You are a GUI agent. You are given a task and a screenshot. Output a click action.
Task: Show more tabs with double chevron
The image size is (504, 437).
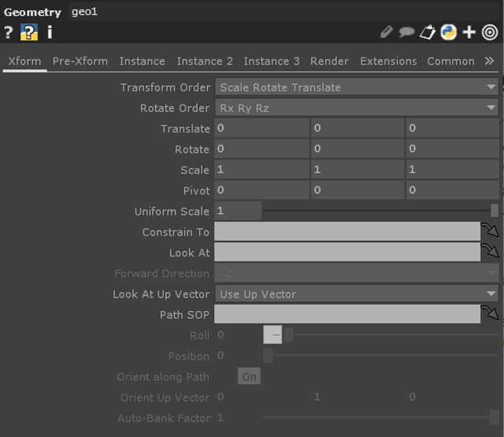pyautogui.click(x=489, y=61)
